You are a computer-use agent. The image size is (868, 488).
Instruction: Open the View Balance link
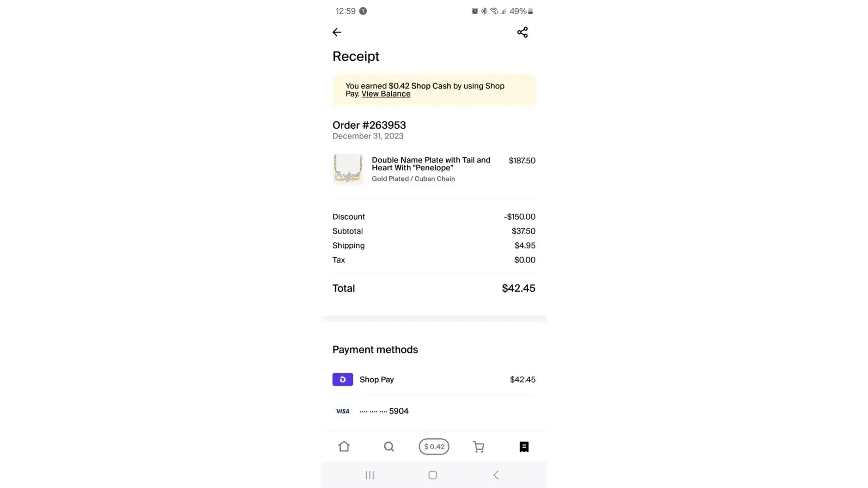coord(386,94)
